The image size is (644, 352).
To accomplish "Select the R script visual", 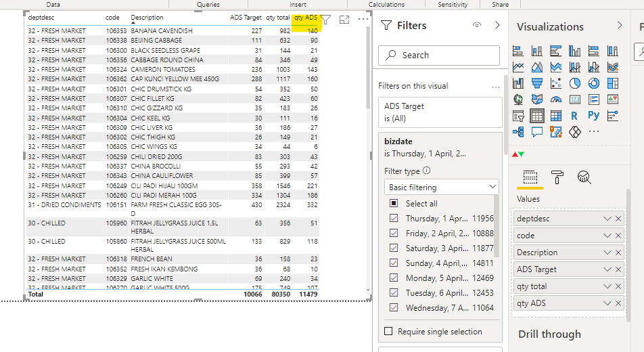I will (574, 116).
